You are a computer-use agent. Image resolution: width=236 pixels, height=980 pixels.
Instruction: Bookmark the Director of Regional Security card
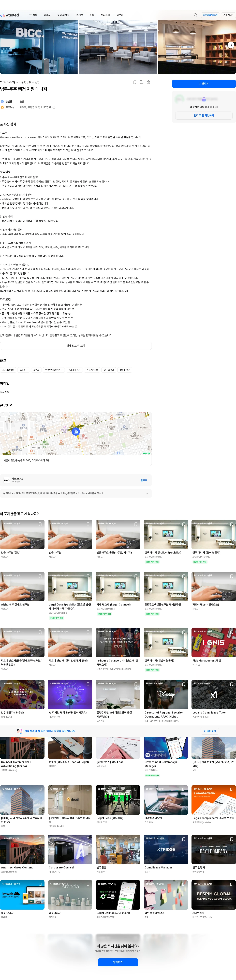point(184,684)
